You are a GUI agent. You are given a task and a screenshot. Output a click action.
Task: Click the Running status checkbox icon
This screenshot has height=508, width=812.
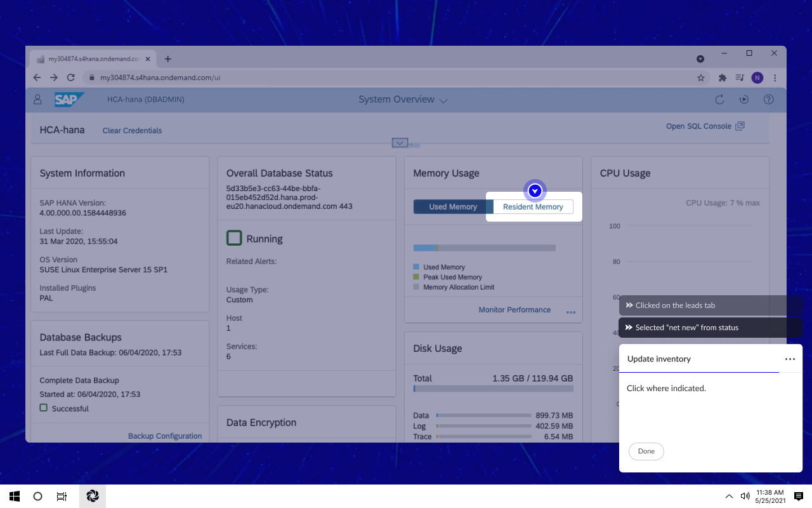tap(234, 238)
